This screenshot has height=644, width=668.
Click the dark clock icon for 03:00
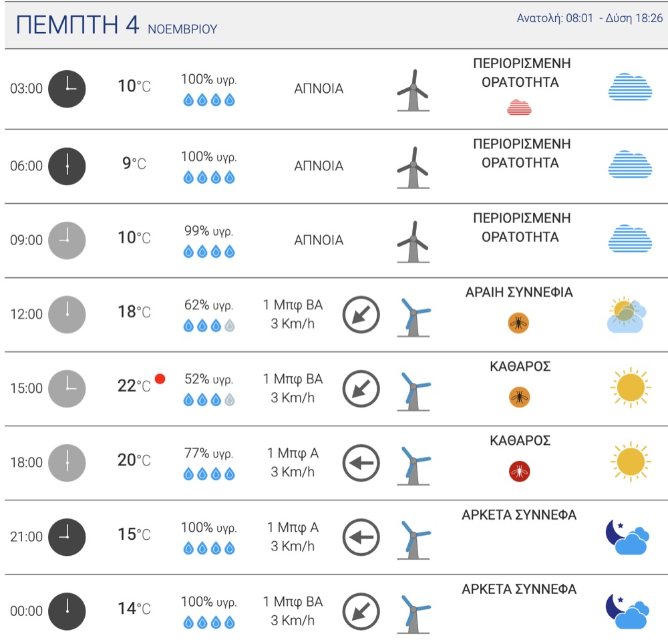67,89
